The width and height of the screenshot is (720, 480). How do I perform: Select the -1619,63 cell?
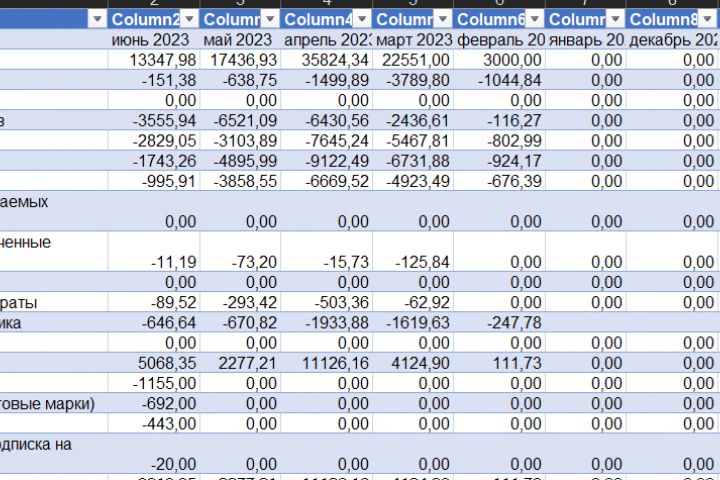coord(413,322)
